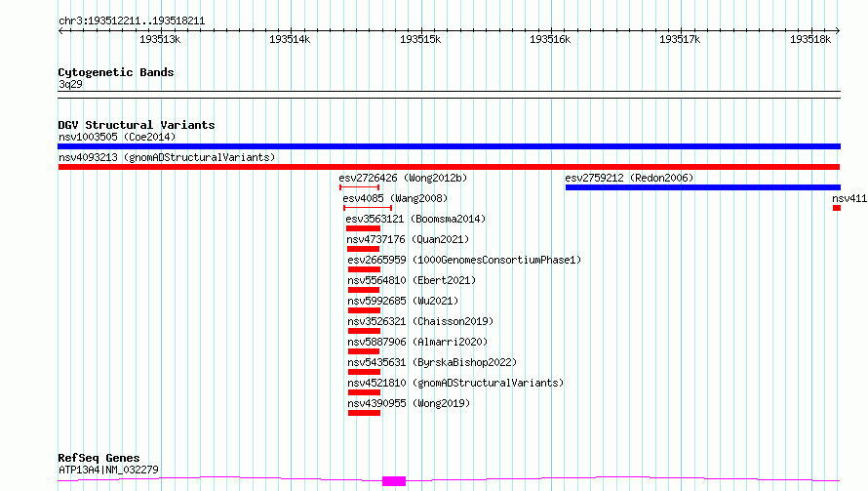Viewport: 868px width, 491px height.
Task: Click the nsv3526321 (Chaisson2019) label
Action: click(x=420, y=321)
